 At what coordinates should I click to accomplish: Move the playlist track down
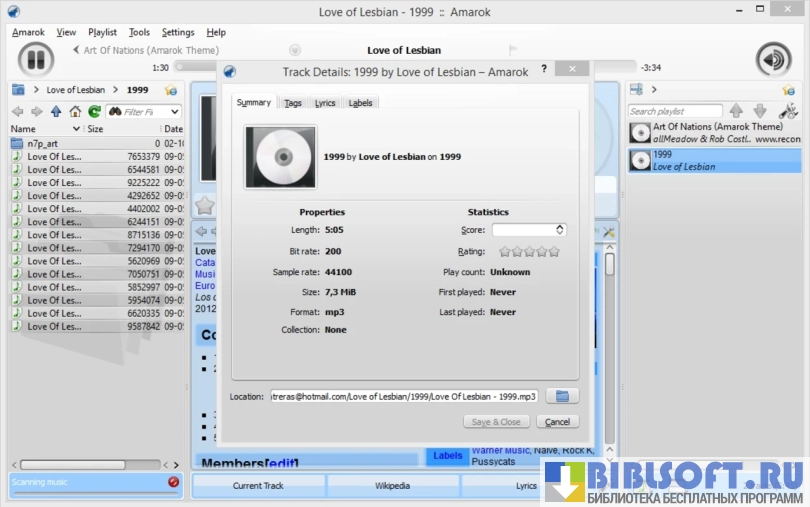click(760, 111)
